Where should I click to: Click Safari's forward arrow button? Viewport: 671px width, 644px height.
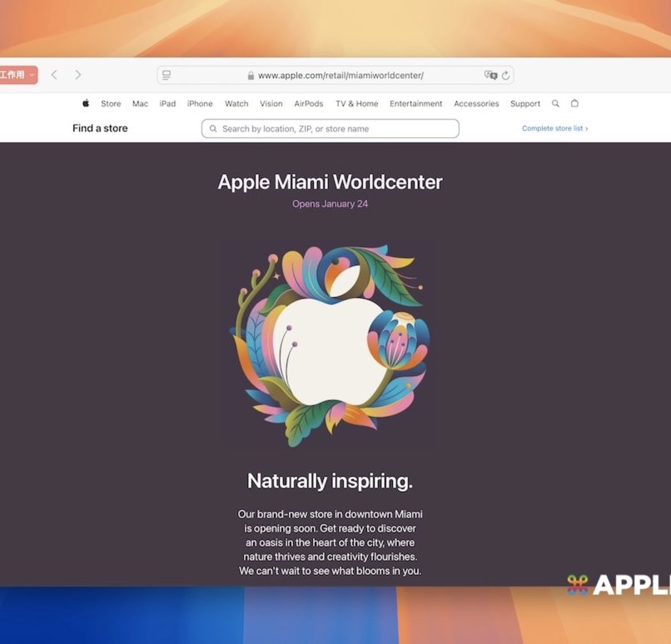(x=78, y=75)
